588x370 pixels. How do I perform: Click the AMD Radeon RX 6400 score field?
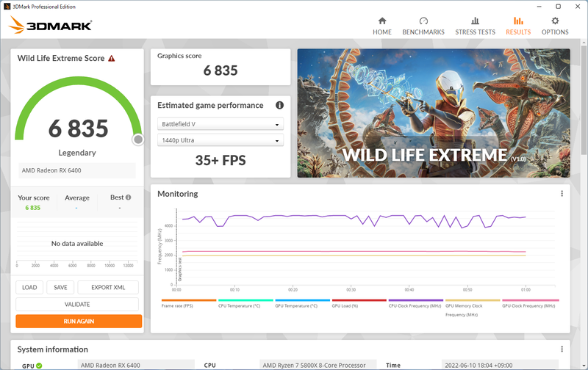click(77, 170)
